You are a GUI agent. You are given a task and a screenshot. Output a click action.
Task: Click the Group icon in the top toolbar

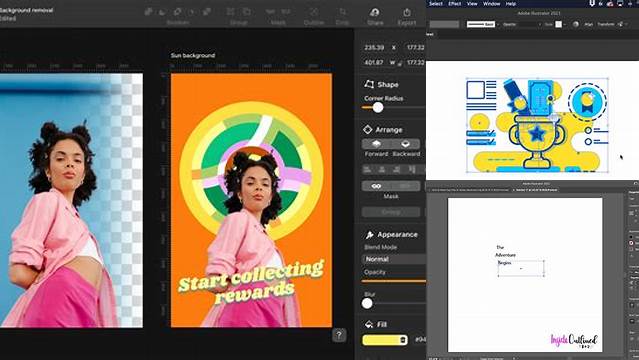tap(231, 12)
